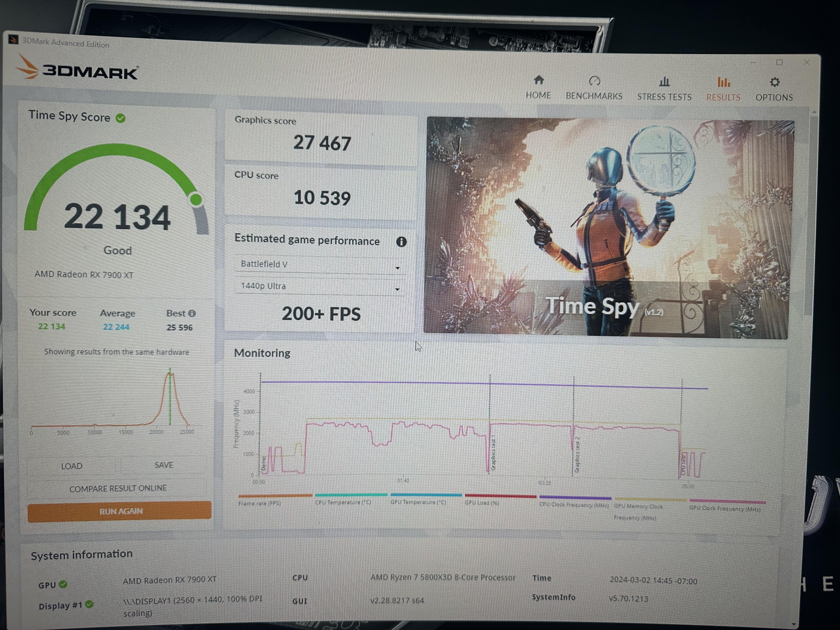
Task: Click the info icon for Estimated game performance
Action: click(x=401, y=242)
